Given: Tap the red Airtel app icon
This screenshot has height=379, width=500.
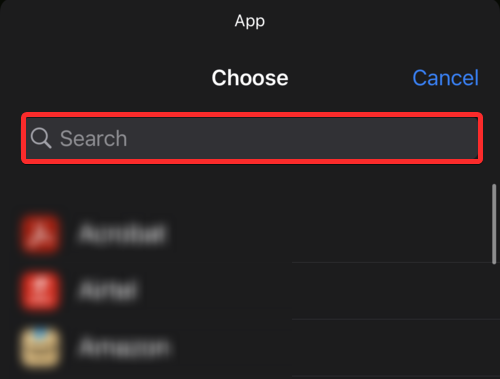Looking at the screenshot, I should pos(40,291).
